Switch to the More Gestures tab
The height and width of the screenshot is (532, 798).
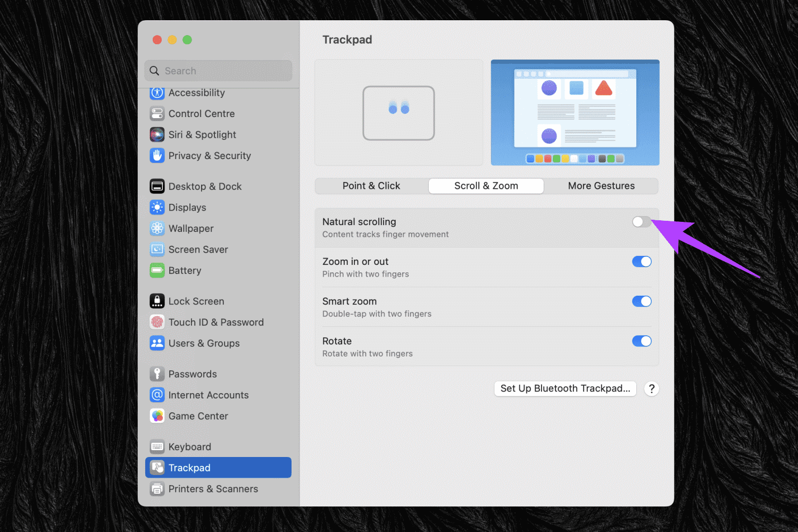coord(601,186)
